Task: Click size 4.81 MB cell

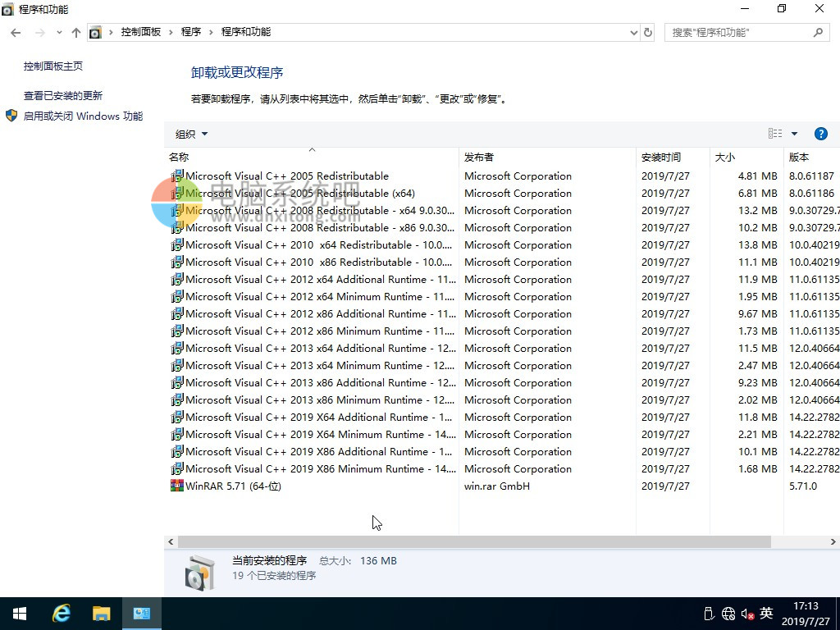Action: point(757,176)
